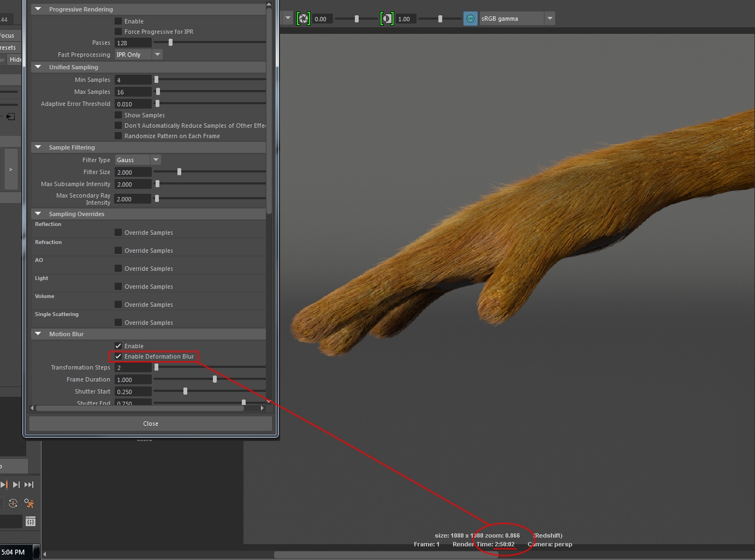755x560 pixels.
Task: Open the Filter Type Gauss dropdown
Action: point(156,160)
